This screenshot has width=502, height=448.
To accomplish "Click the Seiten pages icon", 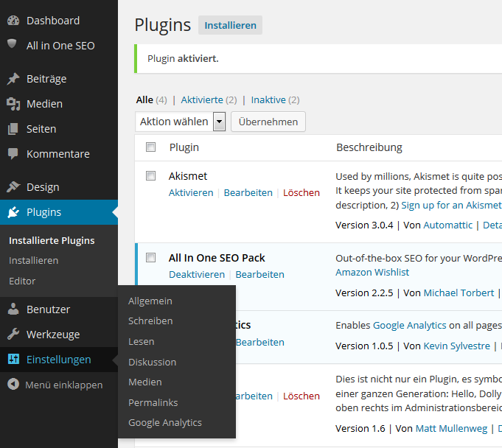I will tap(13, 129).
